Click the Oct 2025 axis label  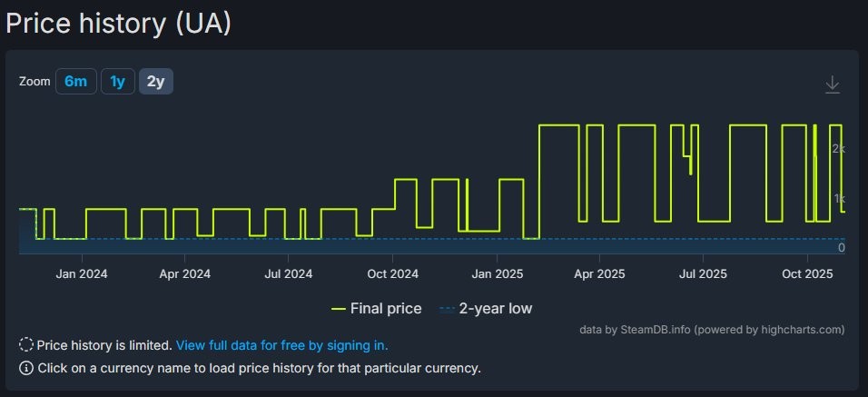click(x=806, y=273)
